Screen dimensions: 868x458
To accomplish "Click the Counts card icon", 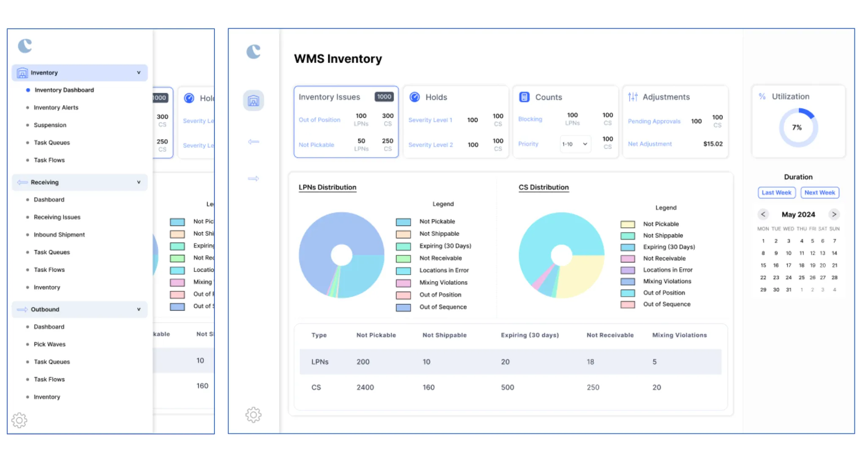I will coord(524,97).
